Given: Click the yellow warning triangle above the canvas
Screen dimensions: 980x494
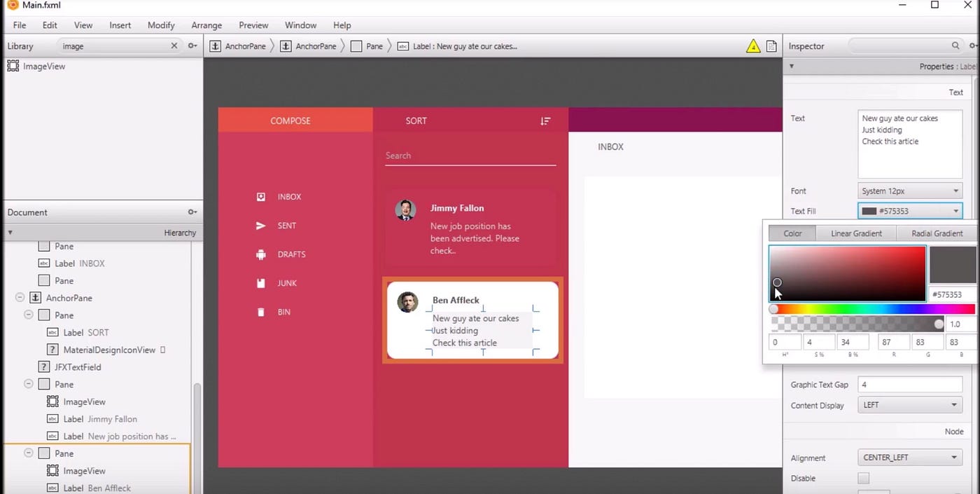Looking at the screenshot, I should (754, 46).
